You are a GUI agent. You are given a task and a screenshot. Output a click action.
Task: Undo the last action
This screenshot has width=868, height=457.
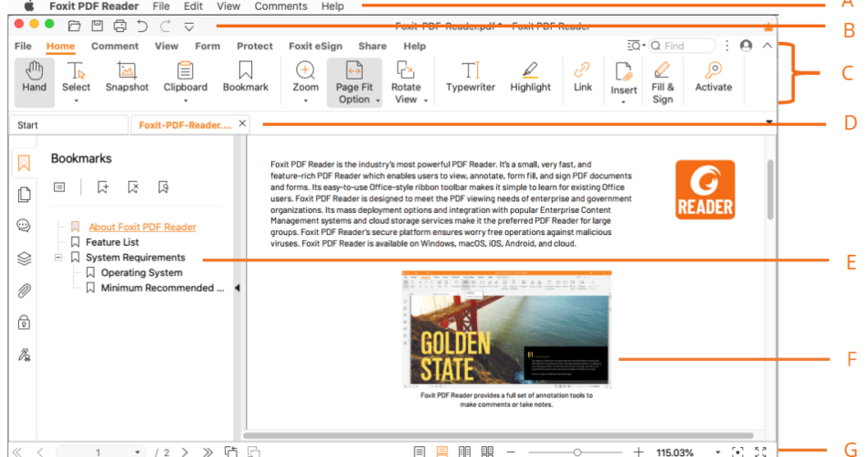pos(143,26)
